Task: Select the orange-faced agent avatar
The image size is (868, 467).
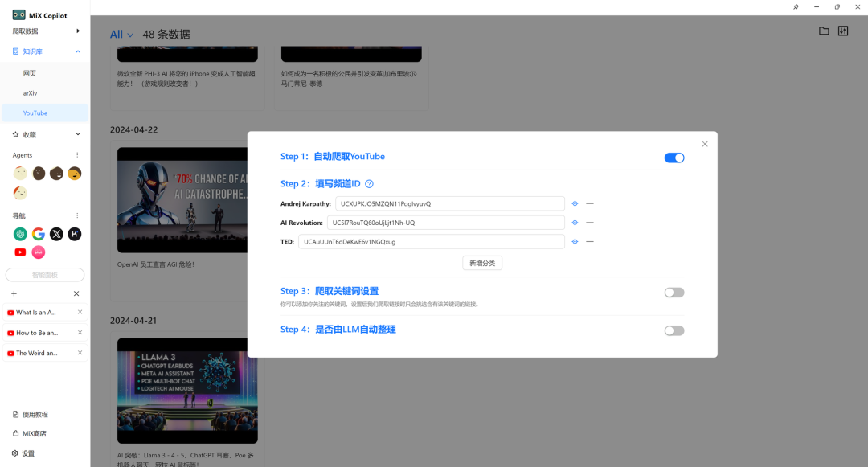Action: pos(74,174)
